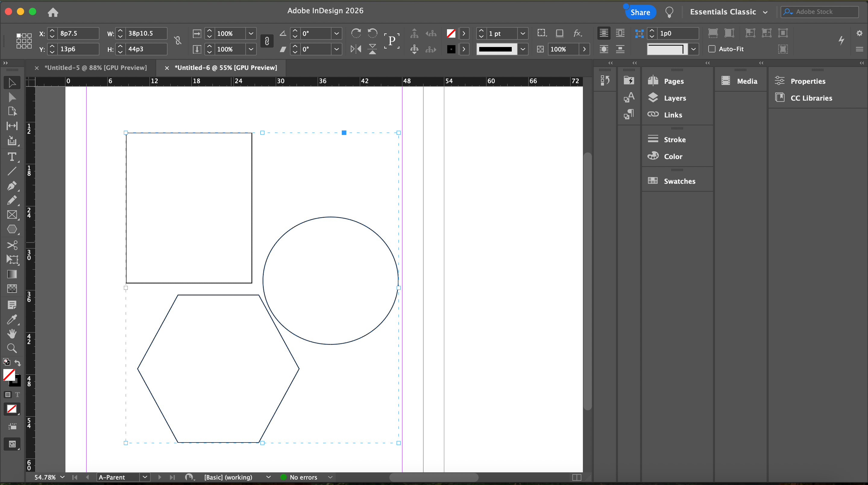Select the Rectangle Frame tool

pyautogui.click(x=12, y=215)
